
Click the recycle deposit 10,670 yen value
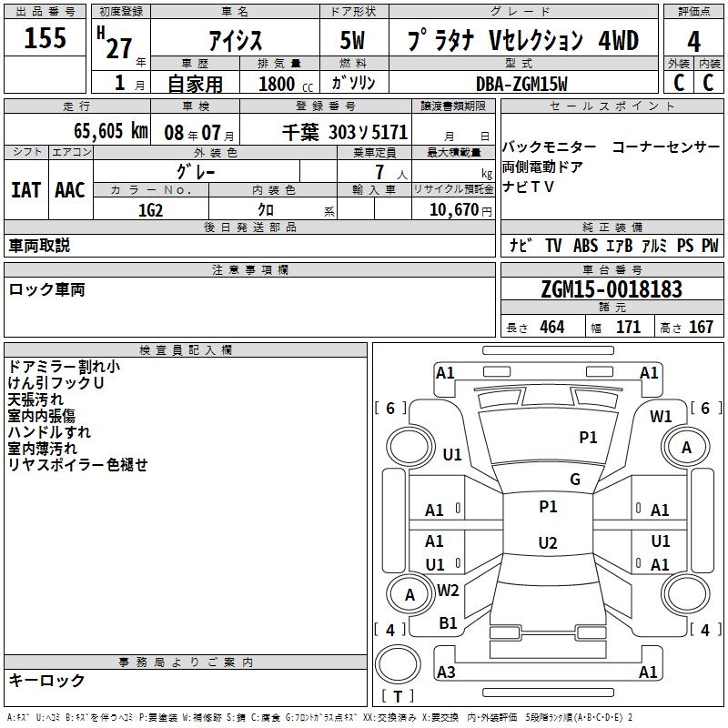click(x=460, y=210)
